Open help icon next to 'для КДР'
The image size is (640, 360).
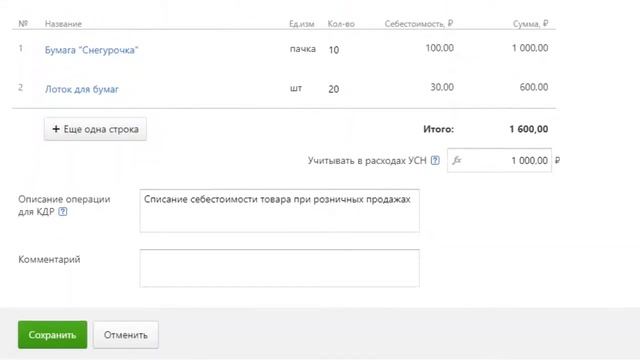[62, 211]
